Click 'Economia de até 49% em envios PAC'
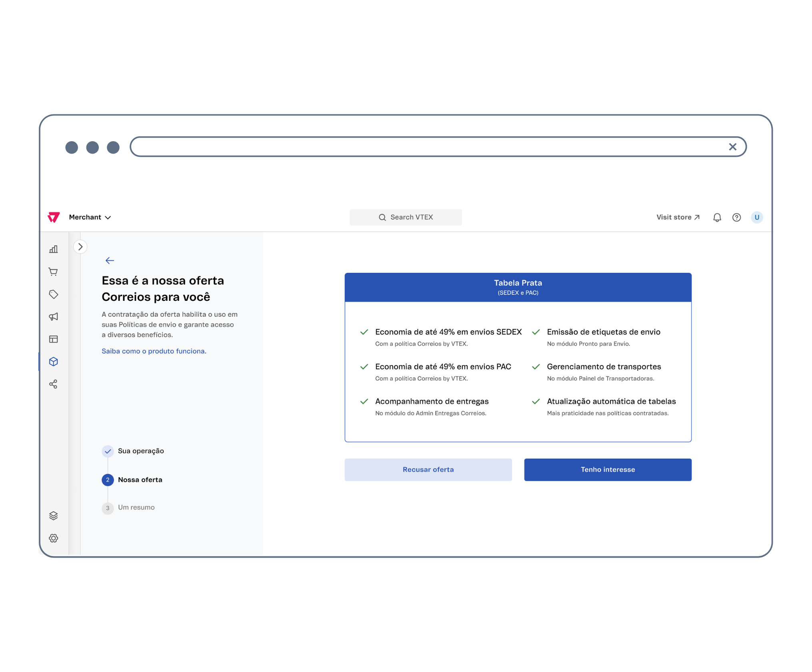This screenshot has height=672, width=812. click(443, 367)
